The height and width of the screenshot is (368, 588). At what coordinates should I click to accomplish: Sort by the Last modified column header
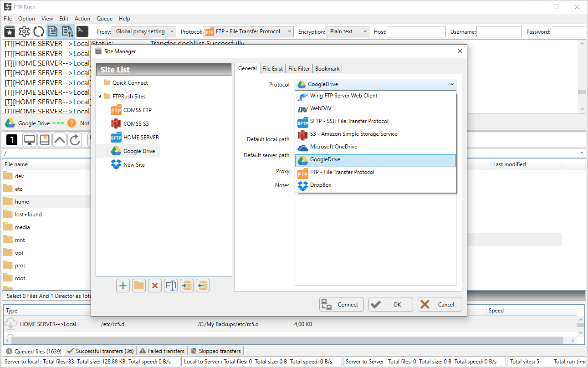pos(527,164)
